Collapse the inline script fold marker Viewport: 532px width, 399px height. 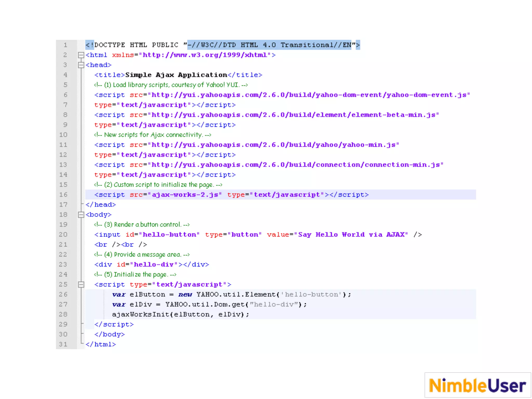[81, 284]
